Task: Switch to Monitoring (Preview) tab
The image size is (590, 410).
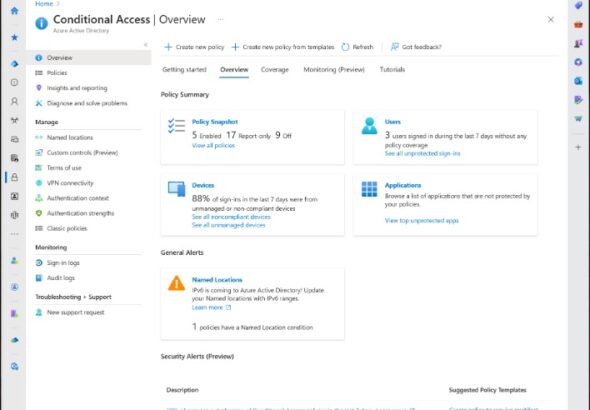Action: pos(334,70)
